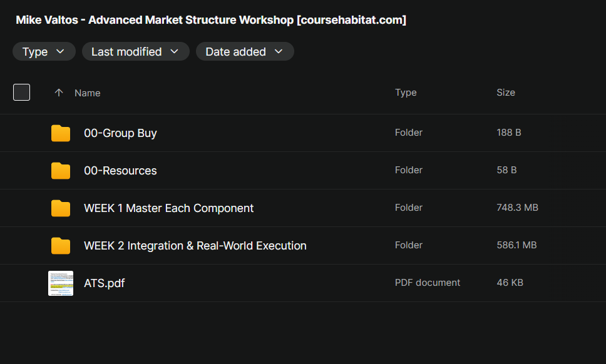Image resolution: width=606 pixels, height=364 pixels.
Task: Open the Date added filter dropdown
Action: pyautogui.click(x=245, y=51)
